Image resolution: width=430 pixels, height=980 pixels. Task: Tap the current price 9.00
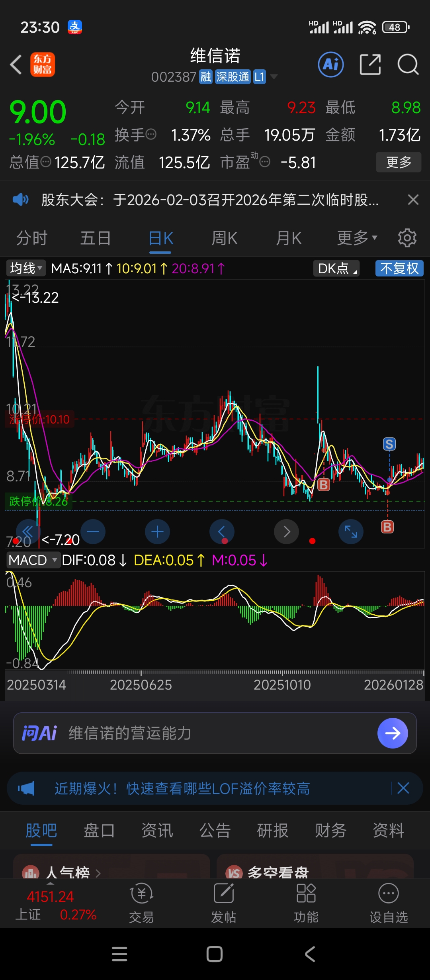(x=38, y=112)
